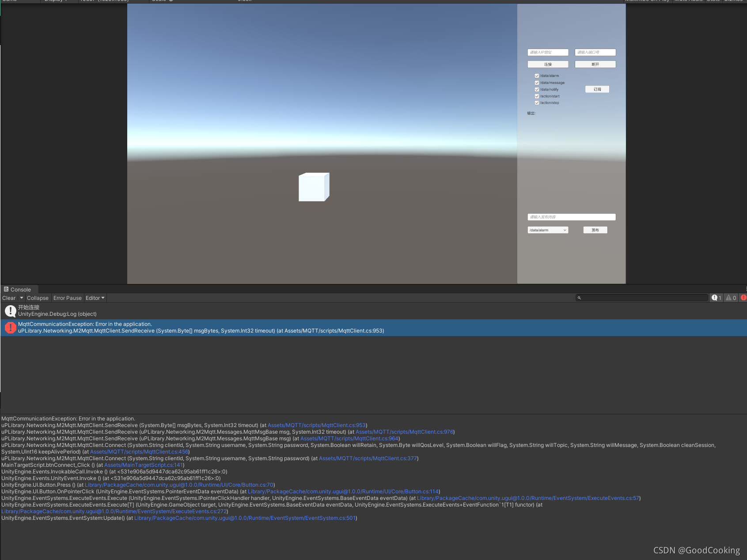Open the MqttClient.cs:953 stack trace link
Image resolution: width=747 pixels, height=560 pixels.
pos(317,425)
